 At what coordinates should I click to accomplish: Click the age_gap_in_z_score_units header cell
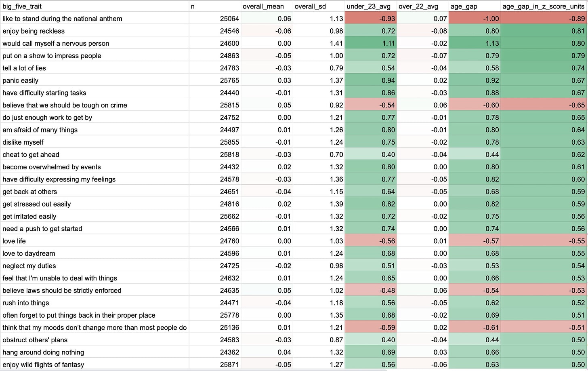pos(543,6)
